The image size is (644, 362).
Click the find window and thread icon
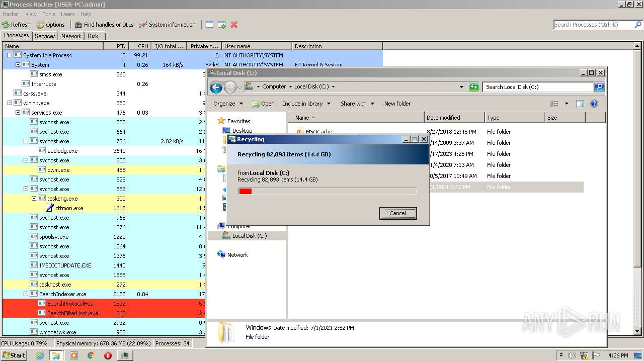point(222,24)
